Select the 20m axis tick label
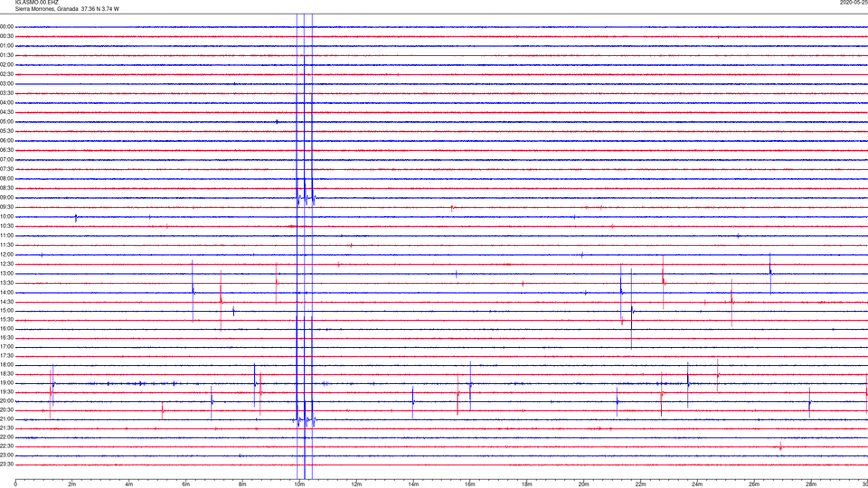Viewport: 868px width, 488px height. tap(583, 484)
